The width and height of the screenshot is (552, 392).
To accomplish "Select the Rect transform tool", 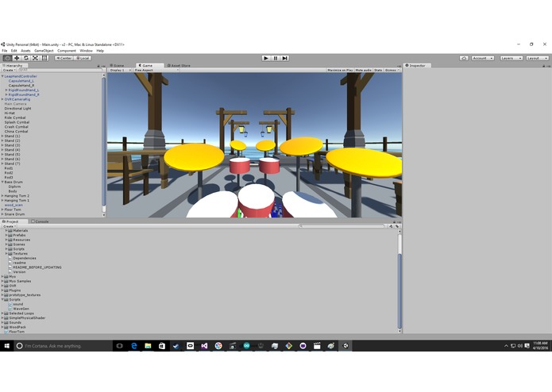I will tap(44, 58).
